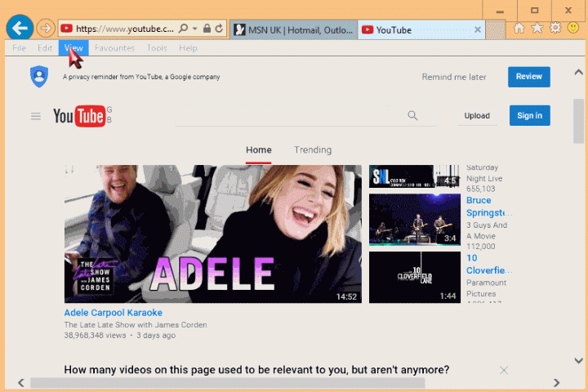Click the smiley feedback icon

tap(573, 28)
